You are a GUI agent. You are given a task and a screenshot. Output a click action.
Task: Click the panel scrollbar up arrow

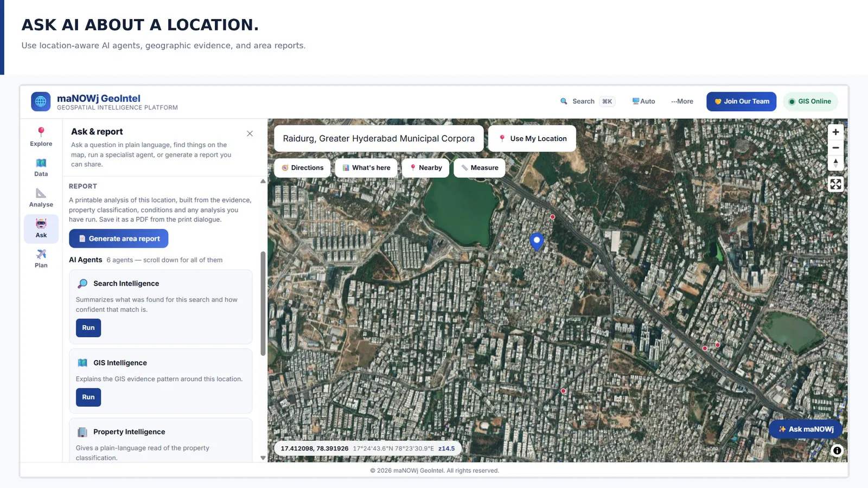263,181
